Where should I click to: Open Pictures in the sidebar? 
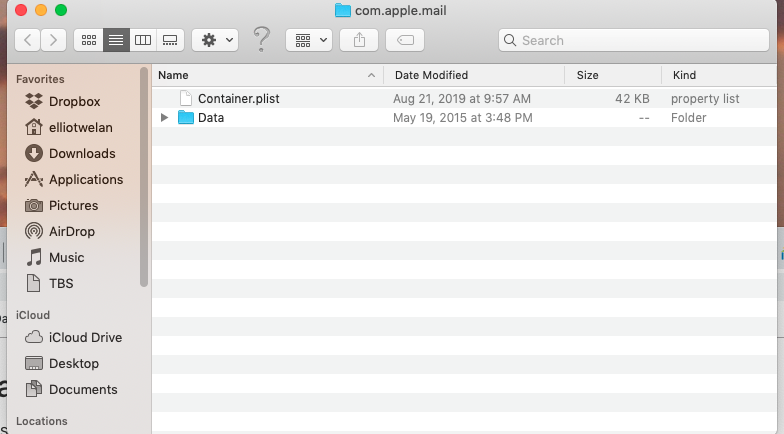point(74,206)
